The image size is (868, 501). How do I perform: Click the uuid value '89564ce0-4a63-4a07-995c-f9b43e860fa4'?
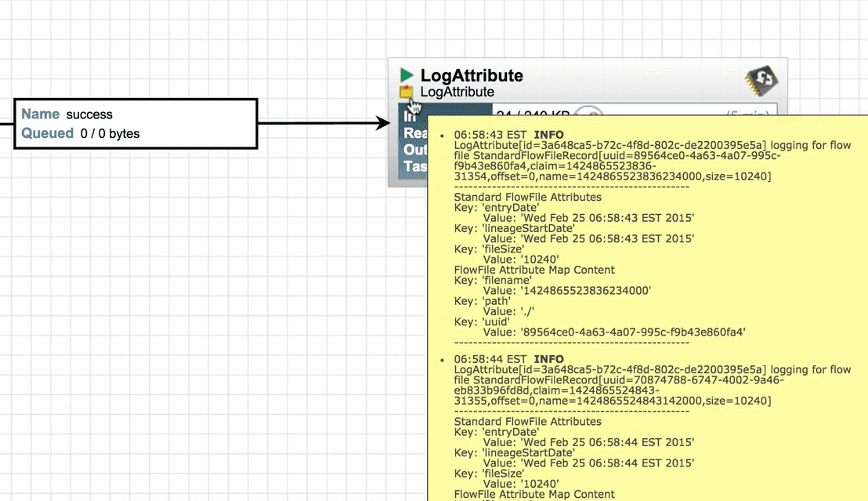coord(632,332)
